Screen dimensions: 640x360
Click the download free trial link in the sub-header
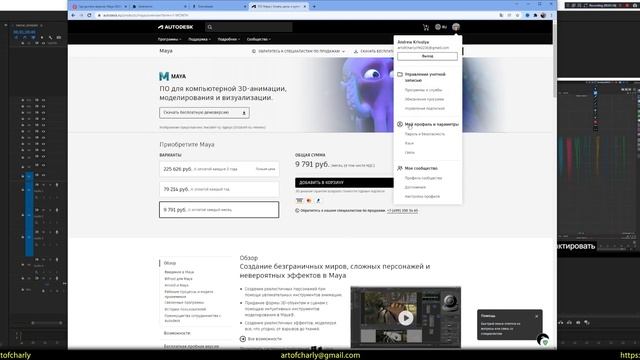[373, 51]
